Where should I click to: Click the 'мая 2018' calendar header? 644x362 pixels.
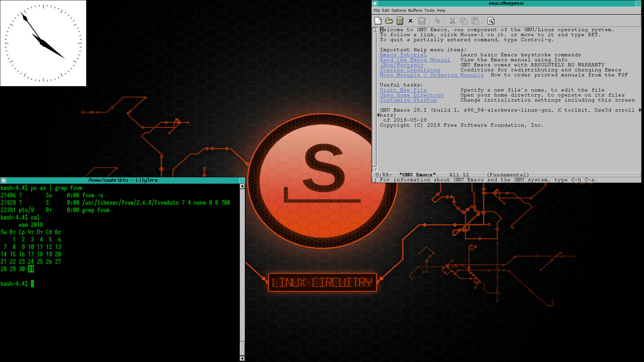[31, 225]
